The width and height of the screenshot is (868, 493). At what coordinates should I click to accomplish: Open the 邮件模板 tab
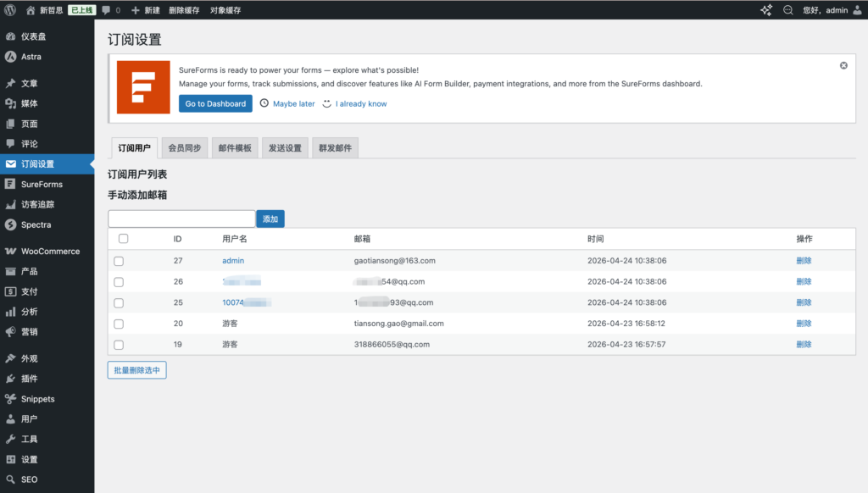click(x=235, y=148)
